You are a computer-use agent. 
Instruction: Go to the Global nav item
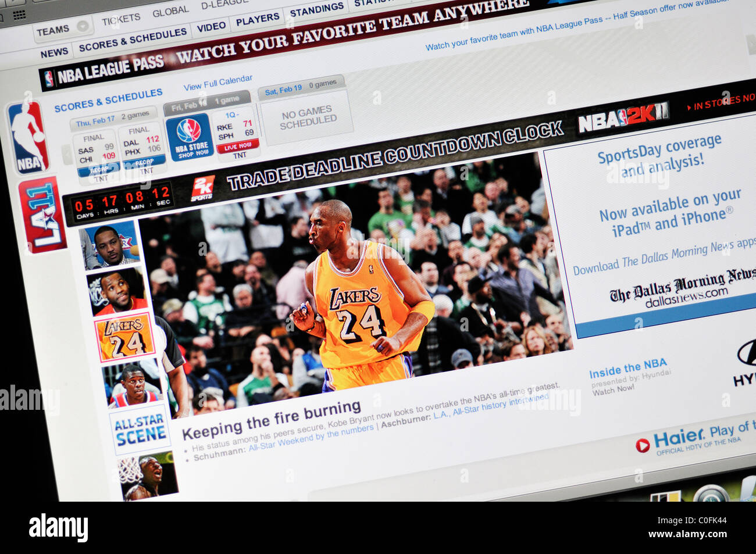(170, 11)
